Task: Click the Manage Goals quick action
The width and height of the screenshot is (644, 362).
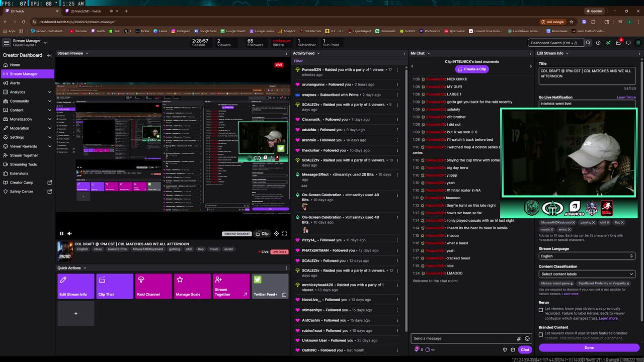Action: click(192, 286)
